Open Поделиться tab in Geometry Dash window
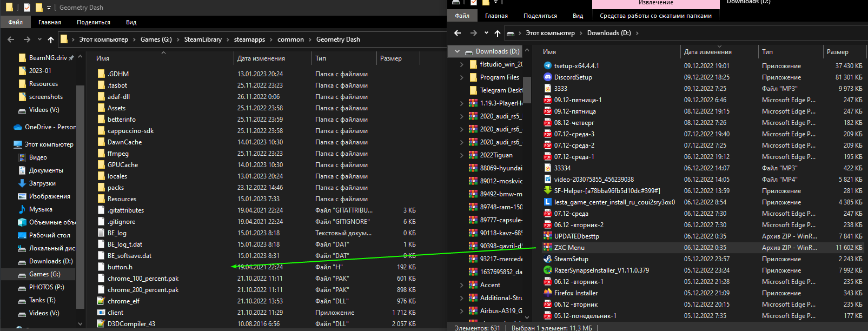 94,22
